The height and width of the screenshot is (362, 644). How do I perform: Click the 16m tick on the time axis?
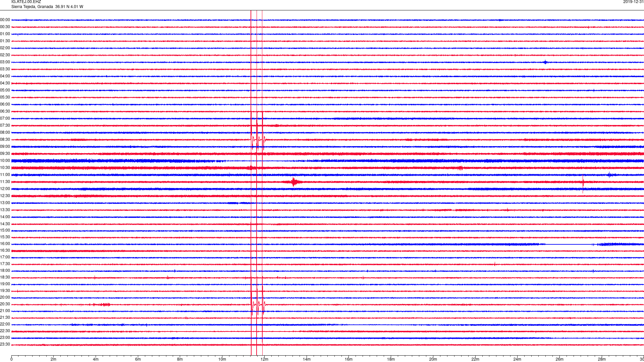click(x=348, y=359)
